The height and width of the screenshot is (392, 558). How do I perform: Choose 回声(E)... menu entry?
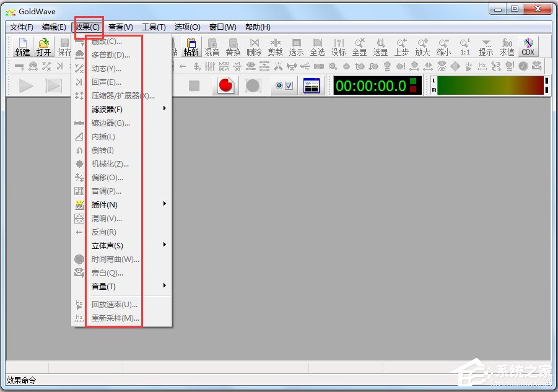click(122, 82)
